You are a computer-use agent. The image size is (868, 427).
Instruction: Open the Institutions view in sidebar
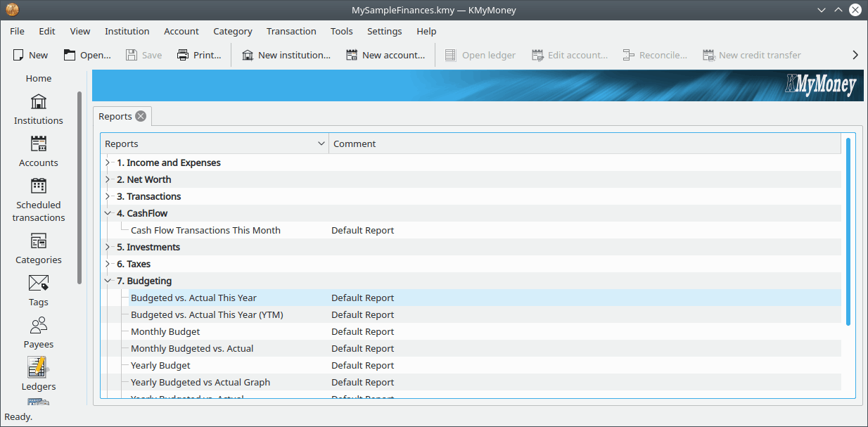pyautogui.click(x=39, y=109)
